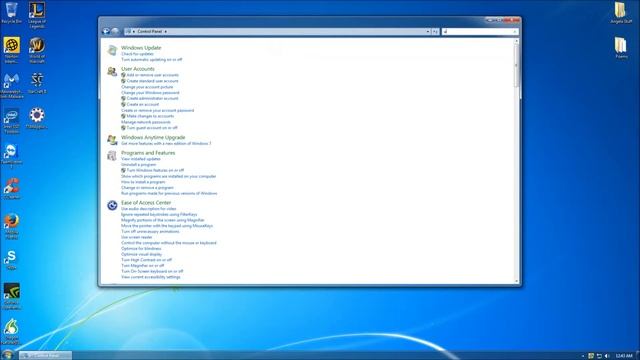Click Change your account picture
640x360 pixels.
147,87
